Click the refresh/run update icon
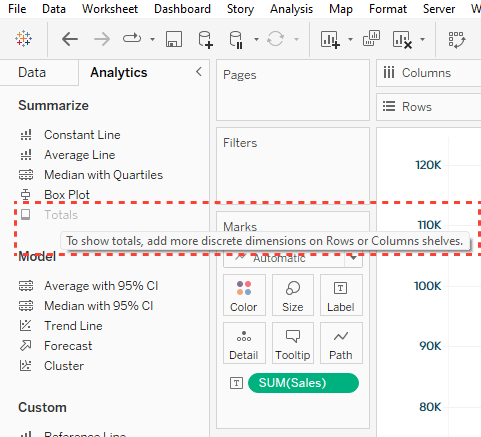The width and height of the screenshot is (481, 437). [275, 39]
